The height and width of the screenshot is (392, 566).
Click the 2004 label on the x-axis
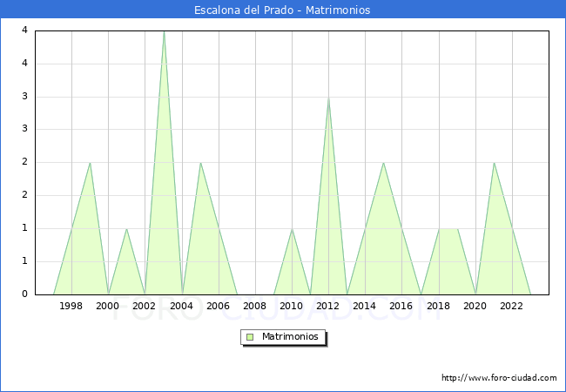(x=181, y=306)
